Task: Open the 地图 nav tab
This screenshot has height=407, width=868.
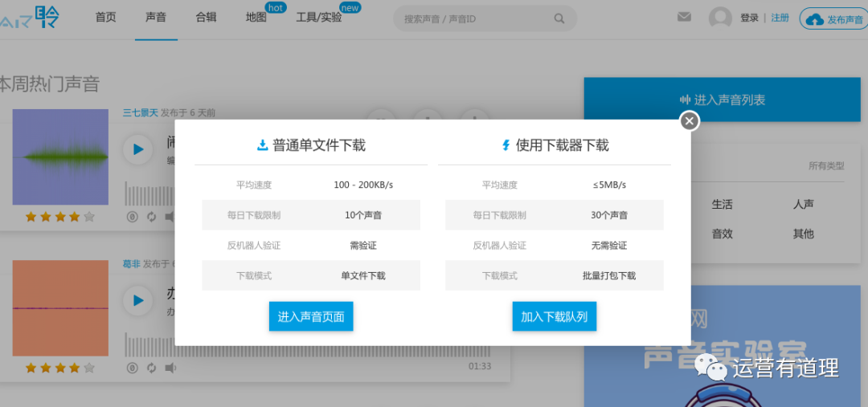Action: pos(256,17)
